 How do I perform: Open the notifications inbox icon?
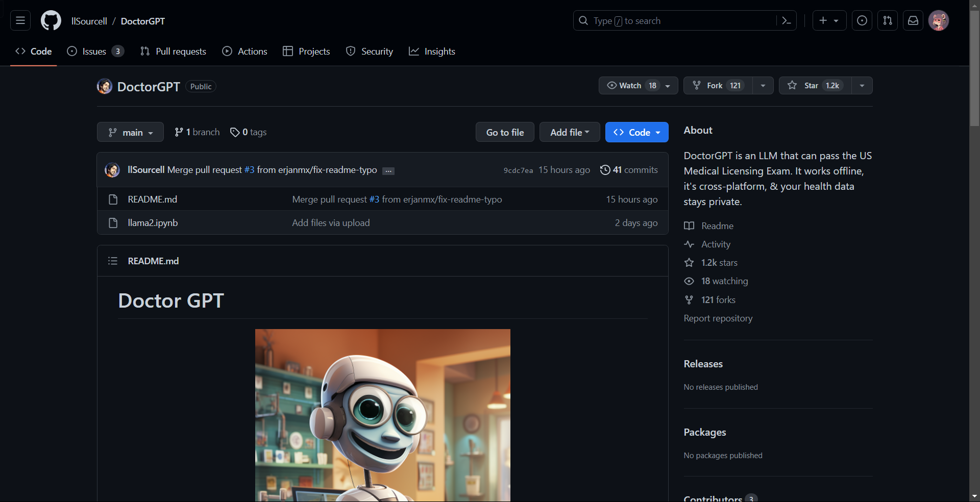(913, 21)
